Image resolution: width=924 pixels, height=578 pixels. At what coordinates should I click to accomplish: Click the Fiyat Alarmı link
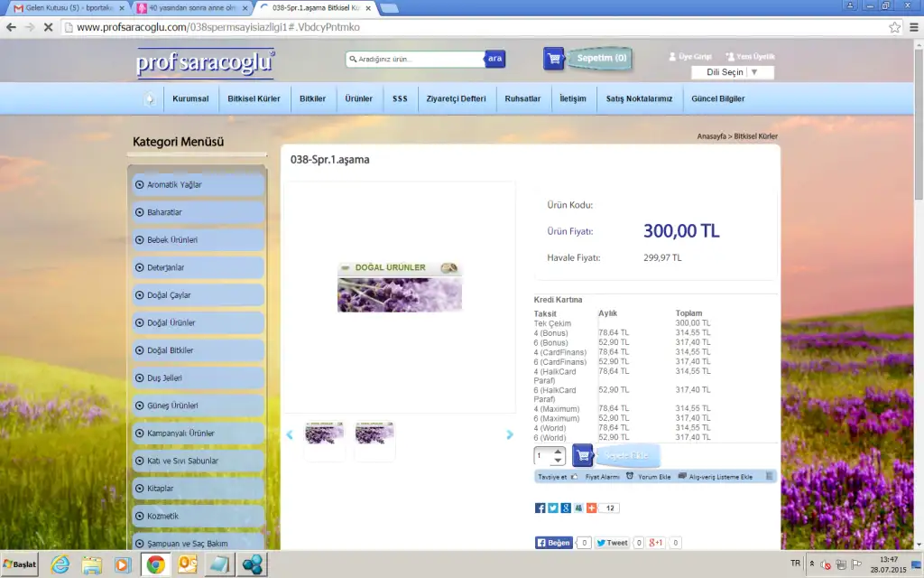pyautogui.click(x=603, y=476)
